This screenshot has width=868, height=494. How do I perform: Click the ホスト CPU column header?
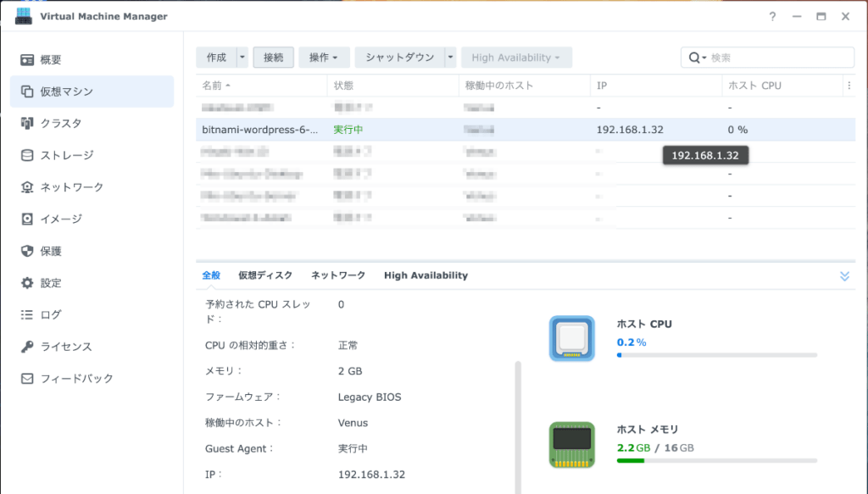[x=782, y=86]
